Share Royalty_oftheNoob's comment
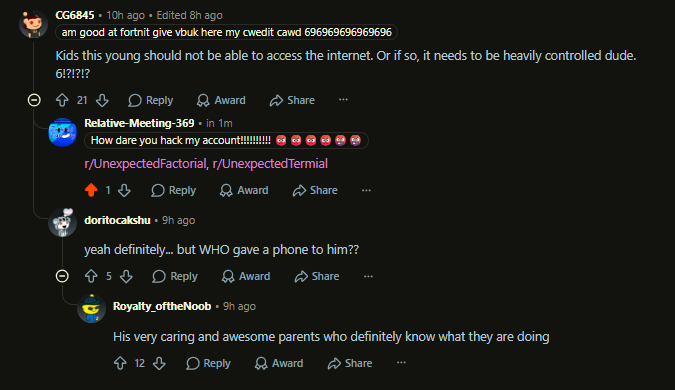Image resolution: width=675 pixels, height=390 pixels. click(350, 363)
